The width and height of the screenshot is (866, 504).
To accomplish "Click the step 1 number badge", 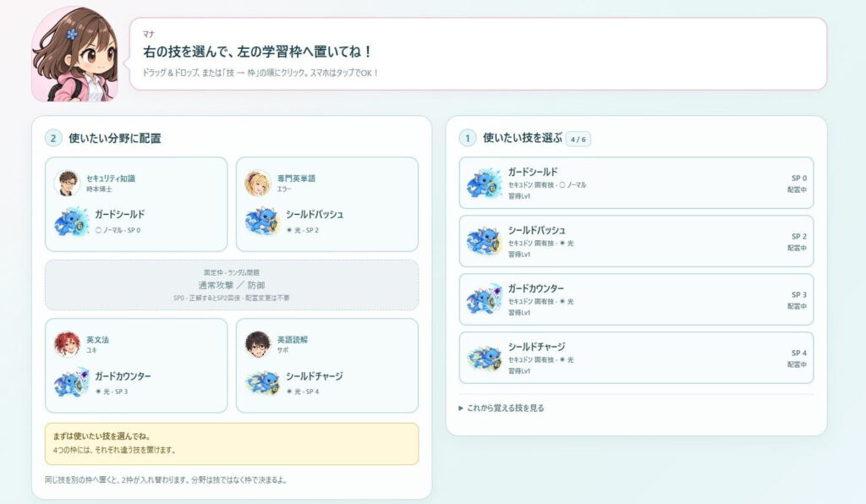I will click(467, 138).
